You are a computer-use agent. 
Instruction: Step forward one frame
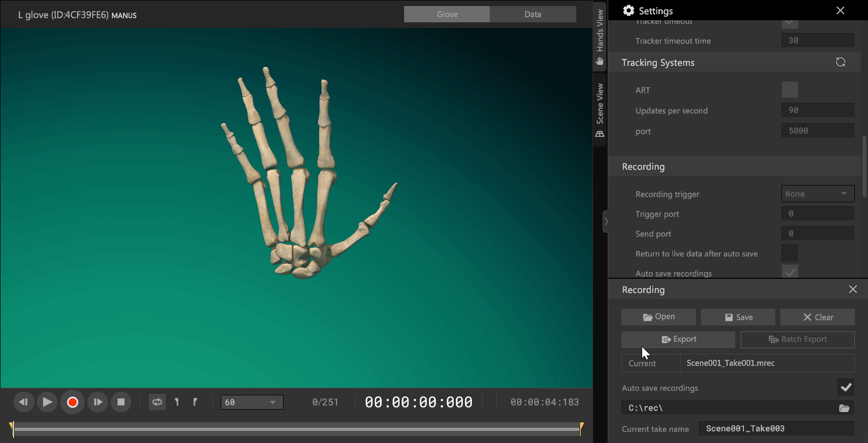tap(98, 402)
